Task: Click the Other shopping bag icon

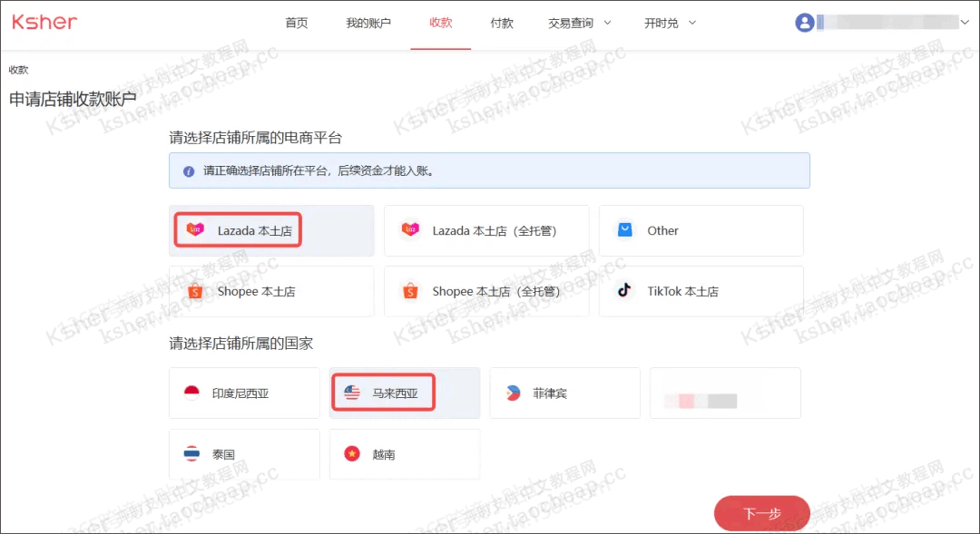Action: [624, 230]
